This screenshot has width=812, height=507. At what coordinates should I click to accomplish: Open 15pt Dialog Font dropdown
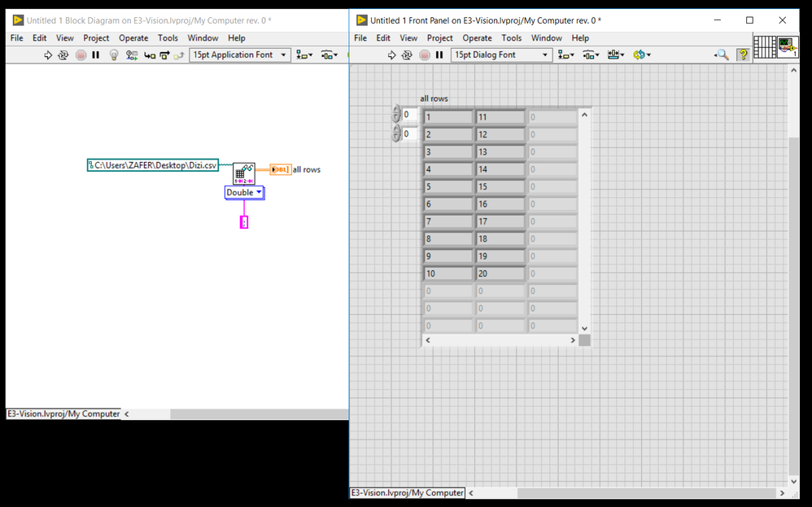[501, 55]
